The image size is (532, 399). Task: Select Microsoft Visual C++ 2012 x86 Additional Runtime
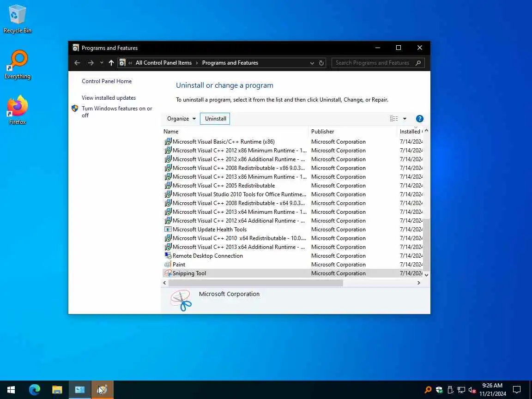tap(293, 159)
